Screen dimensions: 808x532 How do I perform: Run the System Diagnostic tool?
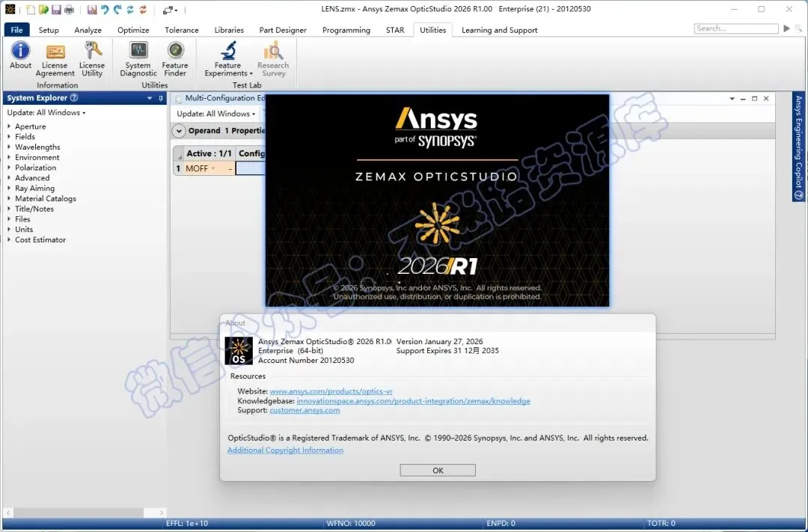[x=138, y=59]
